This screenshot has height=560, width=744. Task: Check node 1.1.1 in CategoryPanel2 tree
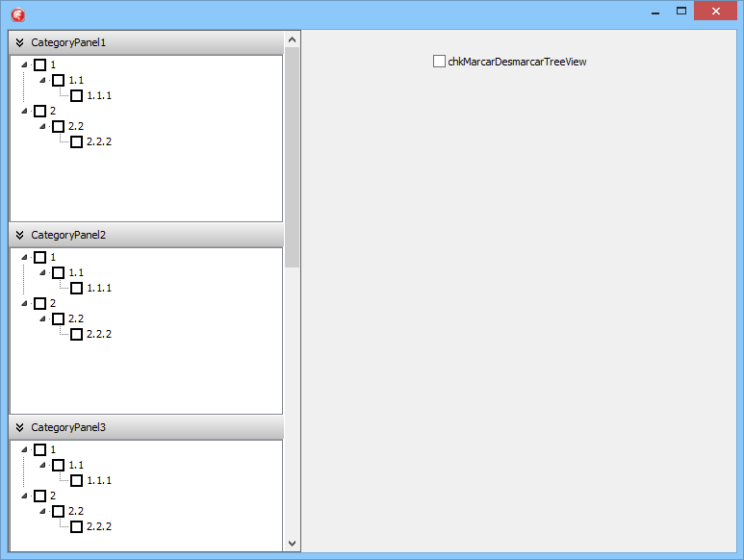click(x=76, y=289)
